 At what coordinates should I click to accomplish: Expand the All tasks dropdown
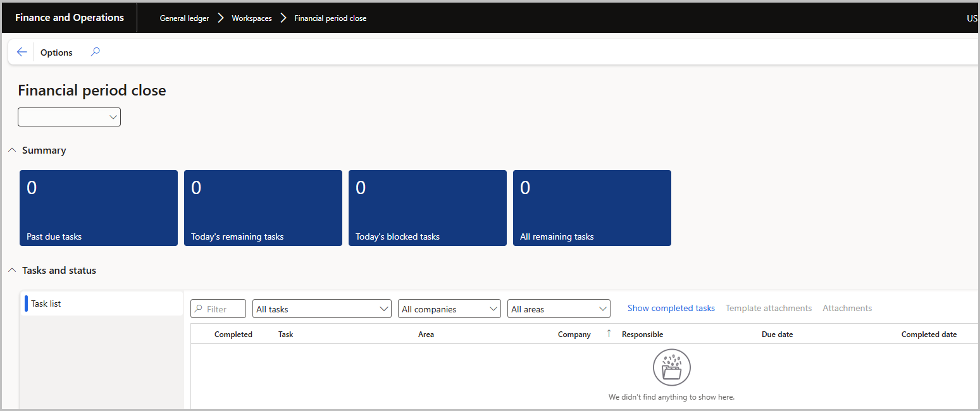(321, 309)
